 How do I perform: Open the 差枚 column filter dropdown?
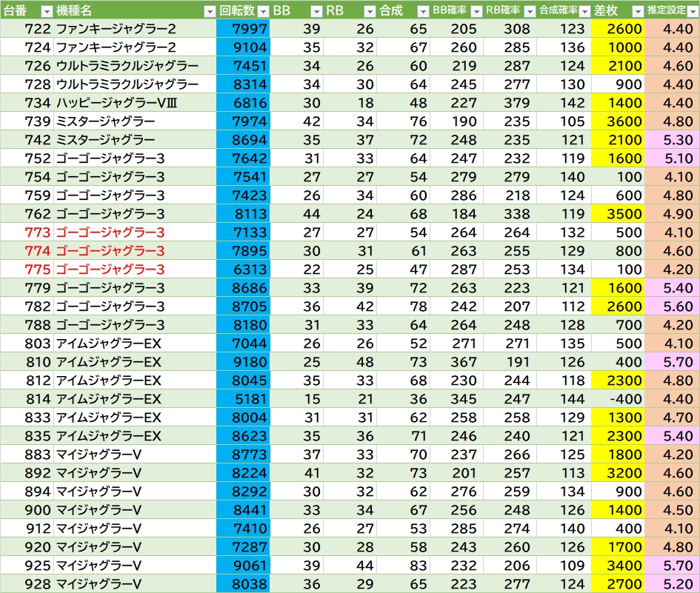pyautogui.click(x=638, y=11)
